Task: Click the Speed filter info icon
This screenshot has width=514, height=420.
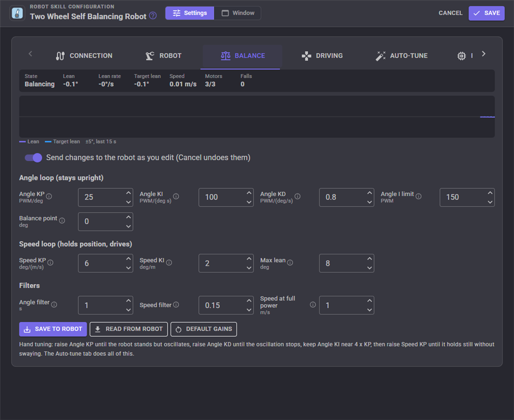Action: coord(176,305)
